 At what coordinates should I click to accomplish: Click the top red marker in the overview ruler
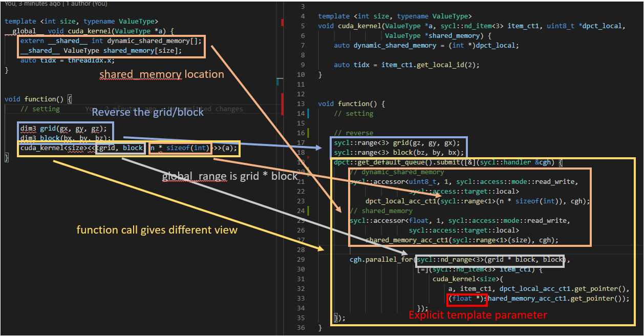282,23
